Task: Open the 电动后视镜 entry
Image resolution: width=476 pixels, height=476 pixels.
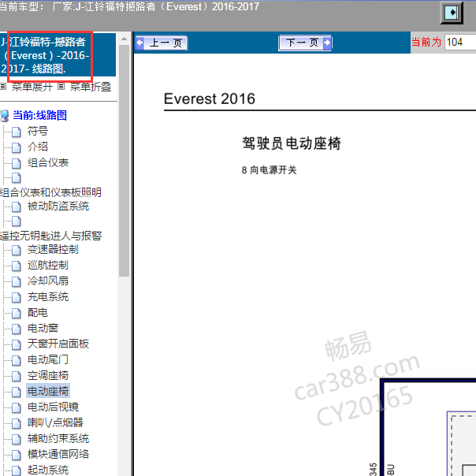Action: 53,407
